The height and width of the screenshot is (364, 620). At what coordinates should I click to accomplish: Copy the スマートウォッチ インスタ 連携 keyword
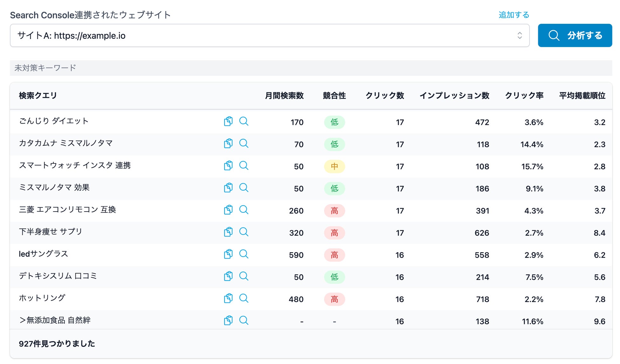coord(228,165)
